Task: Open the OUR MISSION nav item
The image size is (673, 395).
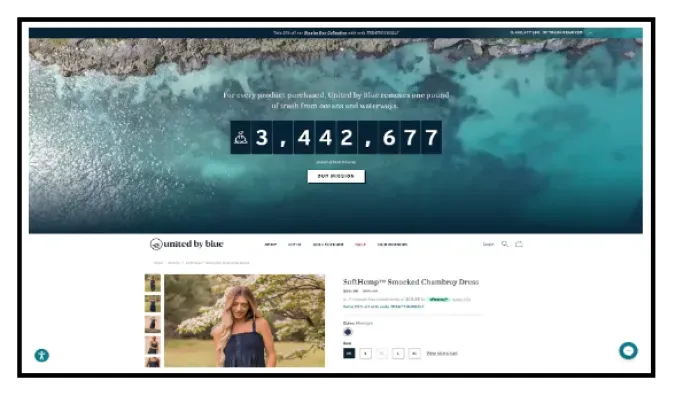Action: pyautogui.click(x=392, y=244)
